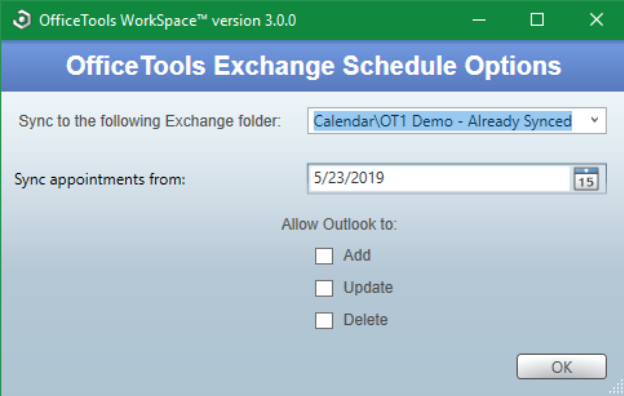Check the Delete checkbox
The height and width of the screenshot is (396, 624).
pos(324,320)
